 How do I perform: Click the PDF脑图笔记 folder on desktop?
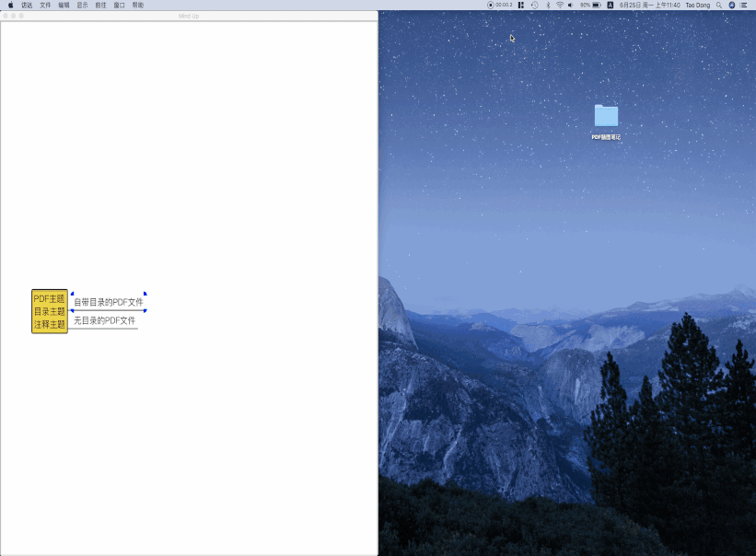[606, 117]
